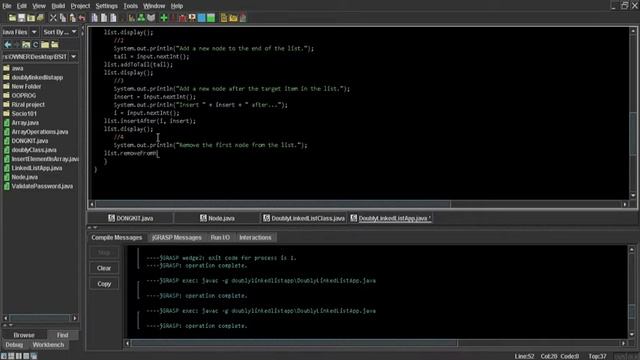Click the last window-layout icon in status bar

pyautogui.click(x=34, y=356)
